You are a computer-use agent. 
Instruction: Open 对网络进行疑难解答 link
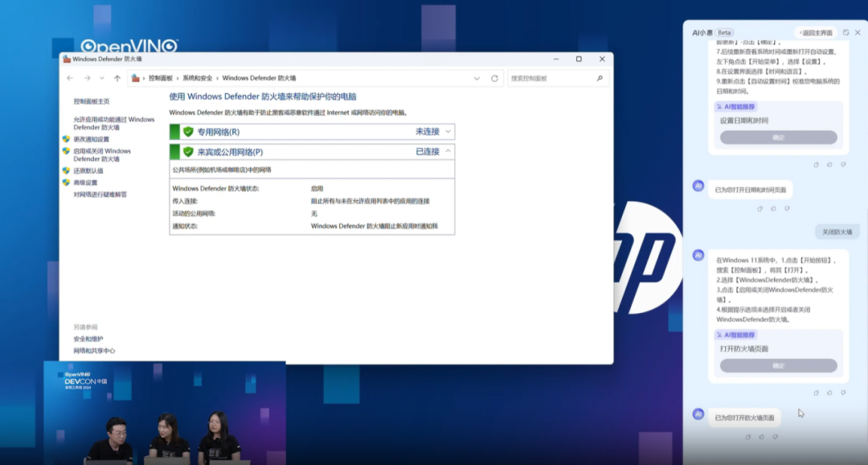click(x=100, y=195)
